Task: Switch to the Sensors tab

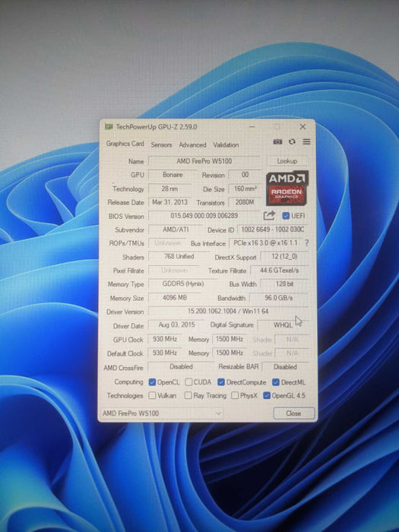Action: [161, 144]
